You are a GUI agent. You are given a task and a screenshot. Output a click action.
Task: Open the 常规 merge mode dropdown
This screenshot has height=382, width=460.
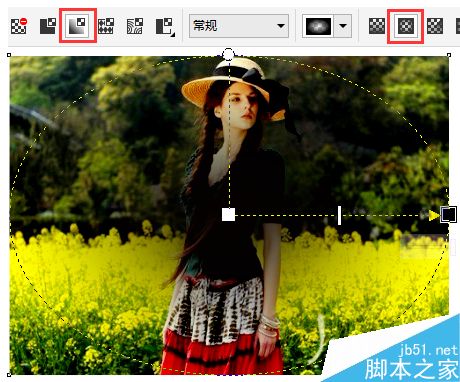pos(239,26)
